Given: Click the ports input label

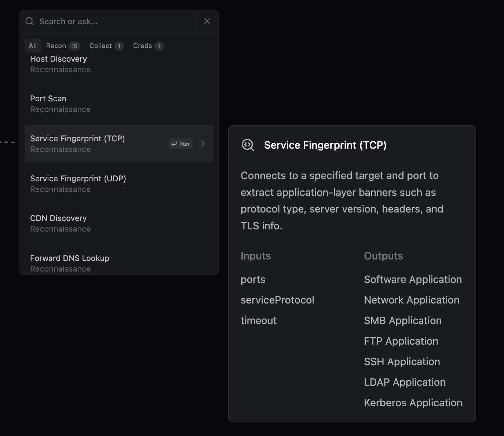Looking at the screenshot, I should (x=253, y=280).
